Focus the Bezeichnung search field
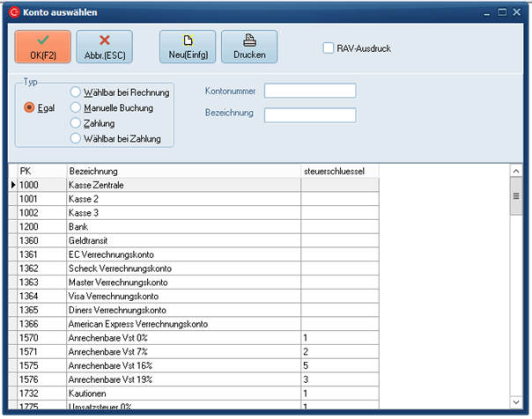Screen dimensions: 532x419 pyautogui.click(x=310, y=114)
